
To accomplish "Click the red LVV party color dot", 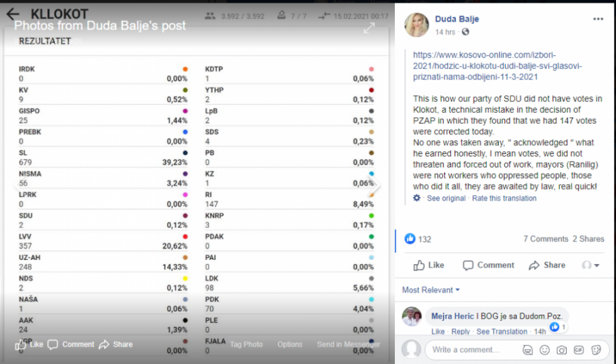I will tap(185, 236).
